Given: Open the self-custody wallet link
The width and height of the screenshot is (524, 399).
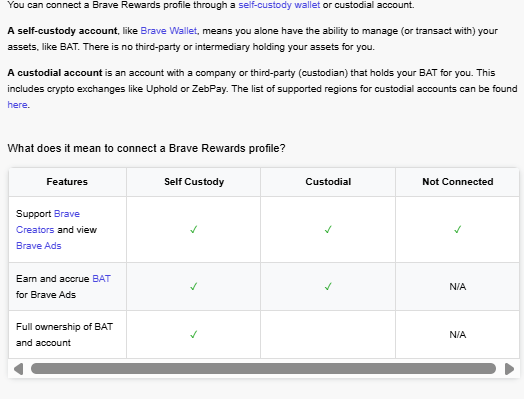Looking at the screenshot, I should click(x=279, y=5).
